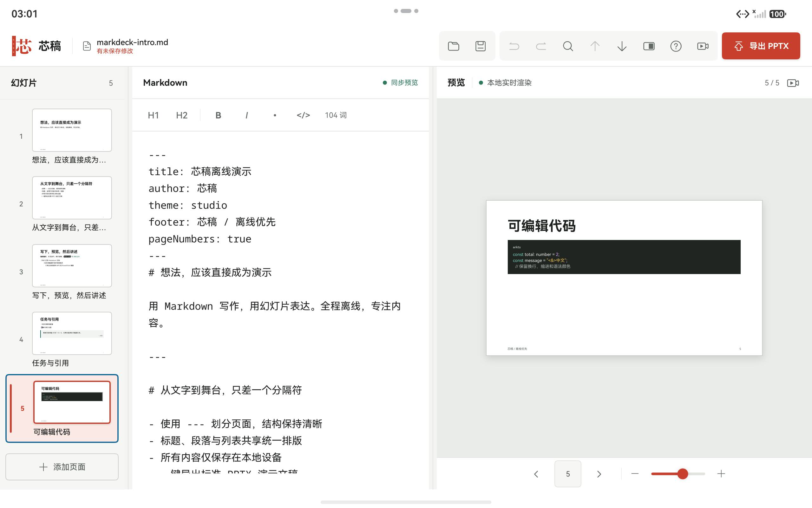The height and width of the screenshot is (508, 812).
Task: Insert a code block with the </> icon
Action: pyautogui.click(x=303, y=115)
